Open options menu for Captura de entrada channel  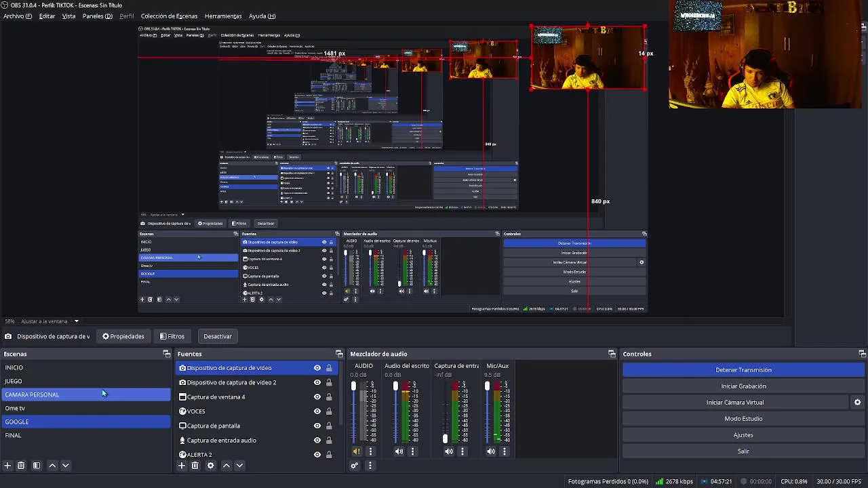(x=462, y=451)
